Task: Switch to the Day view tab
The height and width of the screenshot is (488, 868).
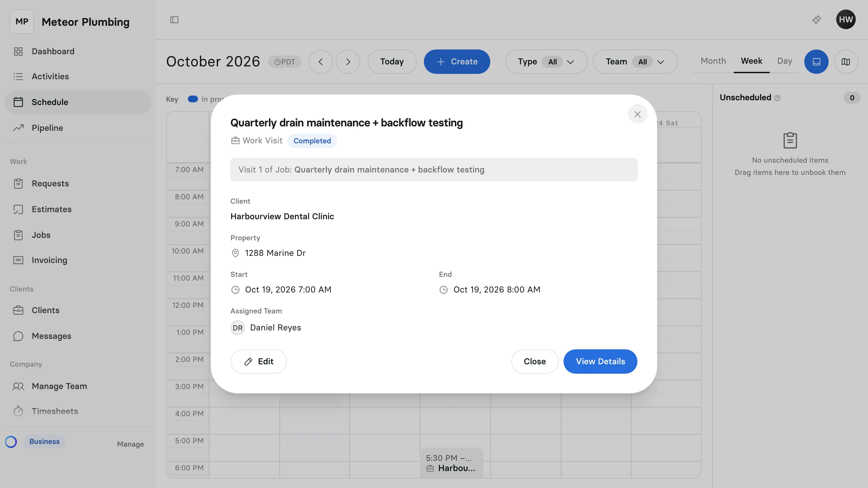Action: click(785, 61)
